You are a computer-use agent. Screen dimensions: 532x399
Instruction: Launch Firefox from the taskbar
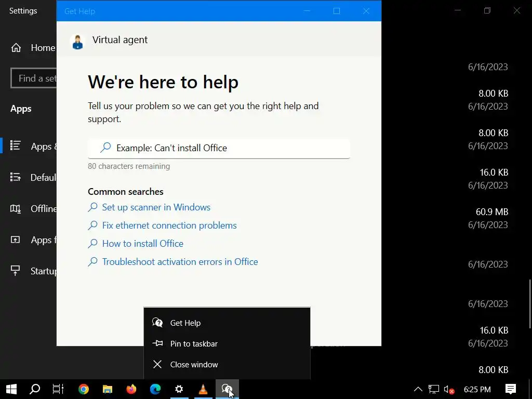[131, 389]
